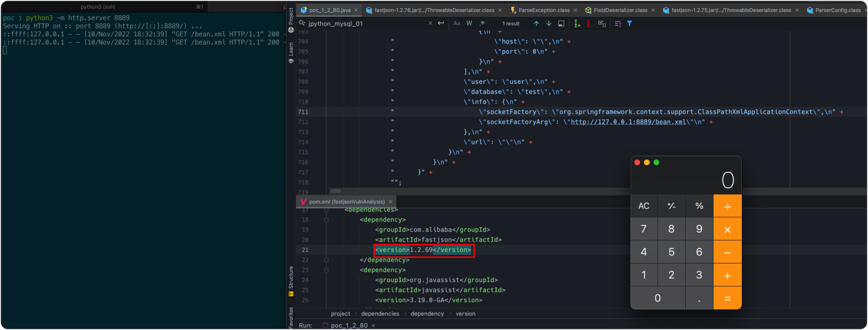Click the multiply key on Calculator
The image size is (868, 330).
[x=727, y=229]
